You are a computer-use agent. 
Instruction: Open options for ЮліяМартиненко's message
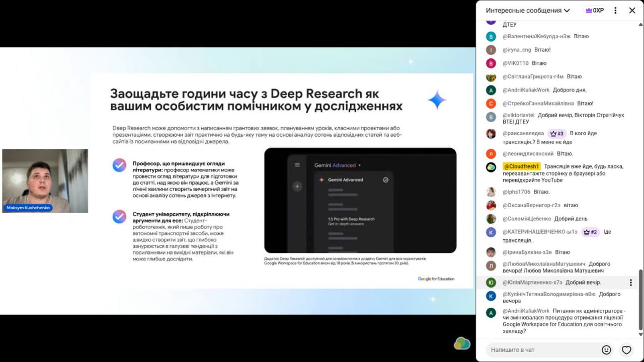point(630,283)
